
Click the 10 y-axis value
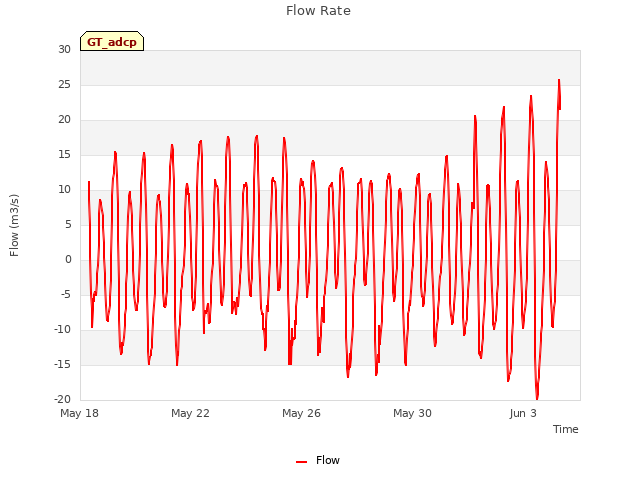64,190
